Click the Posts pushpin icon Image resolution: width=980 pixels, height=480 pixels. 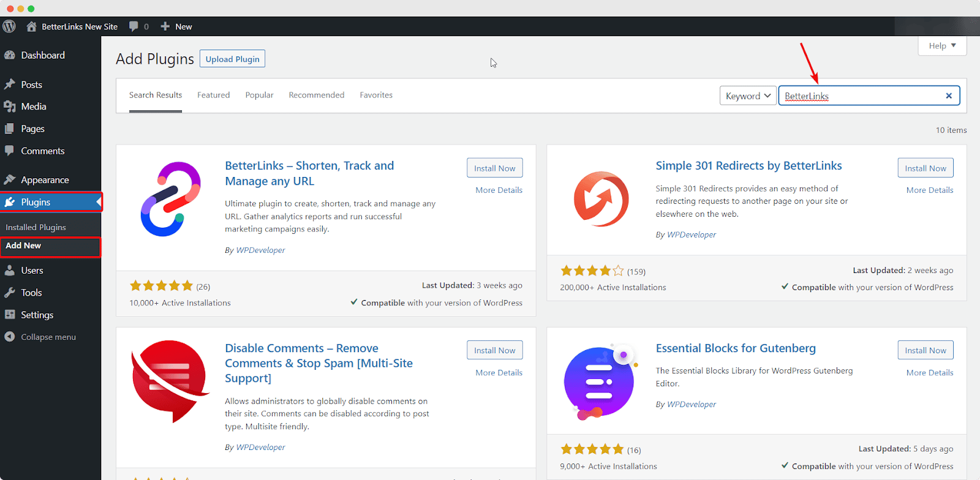(x=10, y=84)
